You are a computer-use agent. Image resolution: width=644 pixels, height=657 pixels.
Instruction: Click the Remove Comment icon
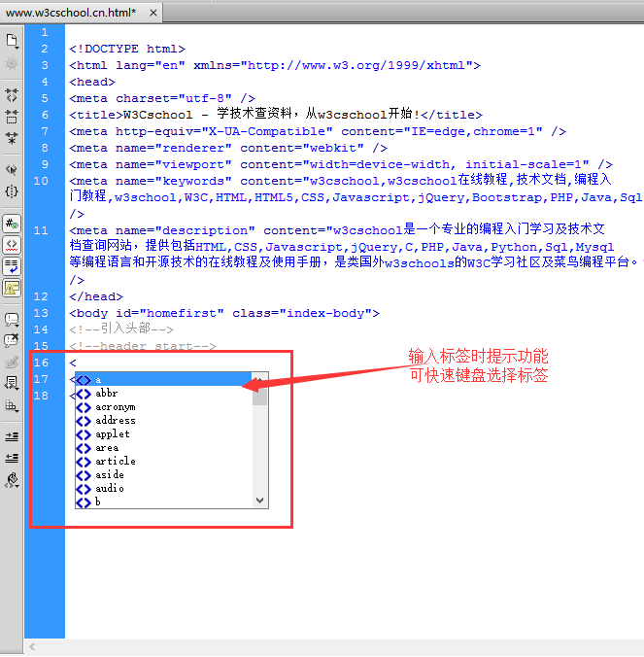coord(12,340)
